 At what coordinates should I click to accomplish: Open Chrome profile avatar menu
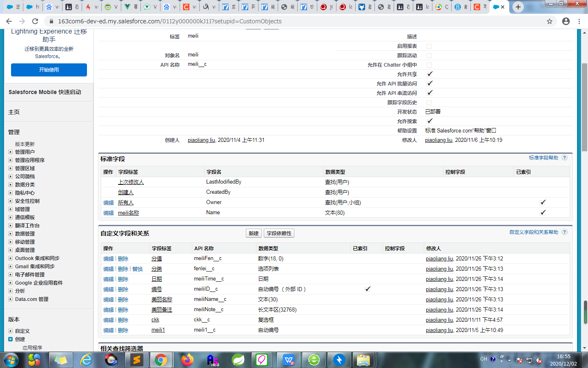coord(566,21)
